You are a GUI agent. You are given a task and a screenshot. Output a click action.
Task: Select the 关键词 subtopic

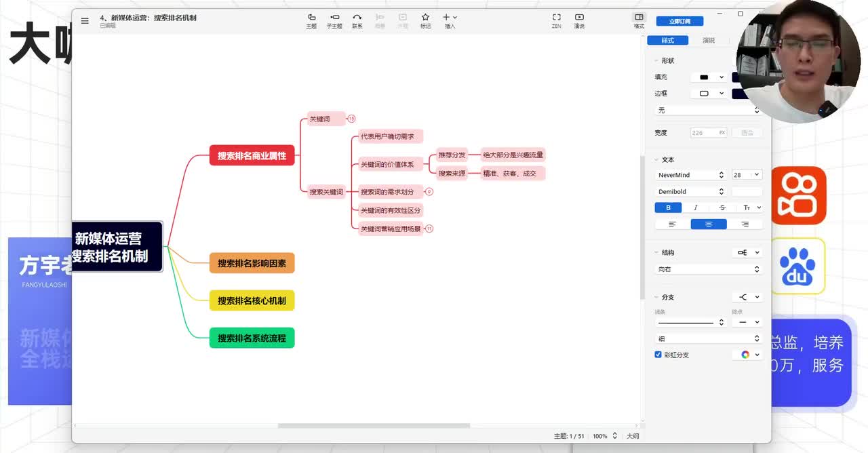coord(326,119)
